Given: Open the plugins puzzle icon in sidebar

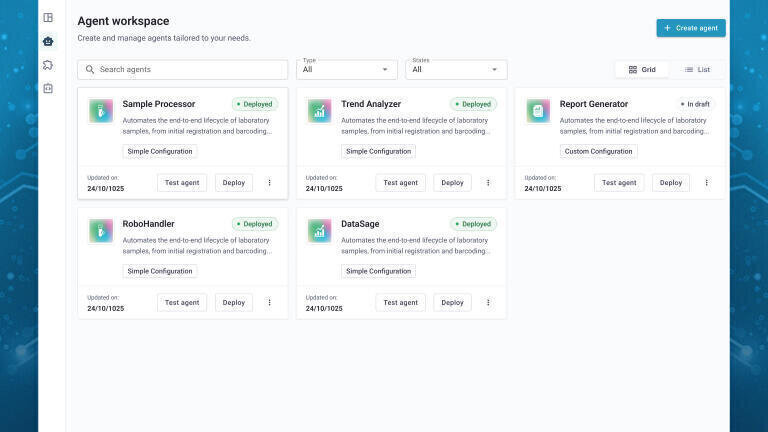Looking at the screenshot, I should point(48,65).
